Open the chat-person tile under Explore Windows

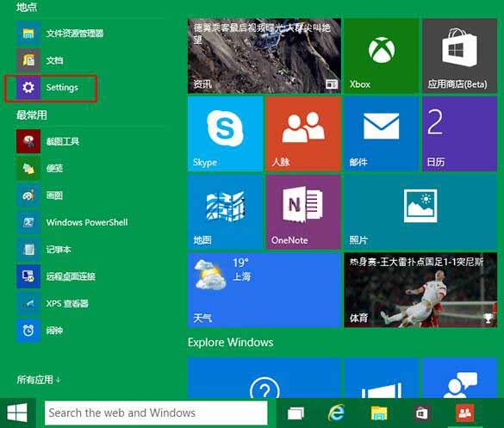(x=460, y=378)
